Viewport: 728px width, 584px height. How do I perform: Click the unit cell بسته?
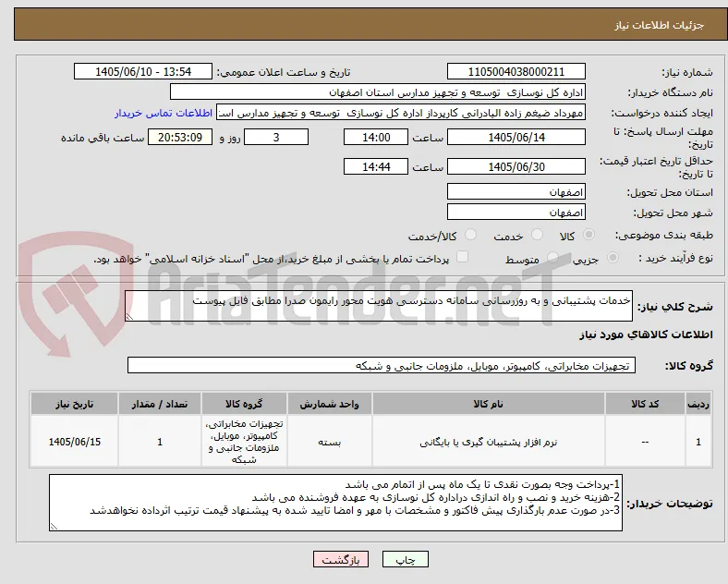pyautogui.click(x=330, y=443)
